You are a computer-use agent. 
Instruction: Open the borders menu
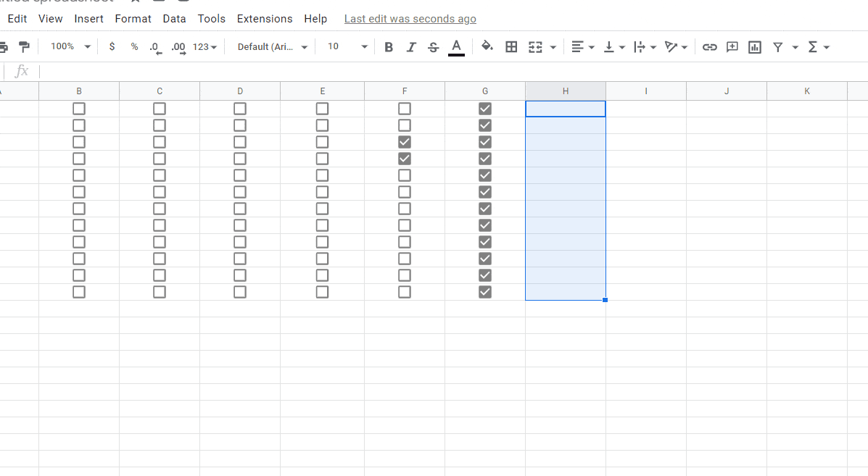511,46
